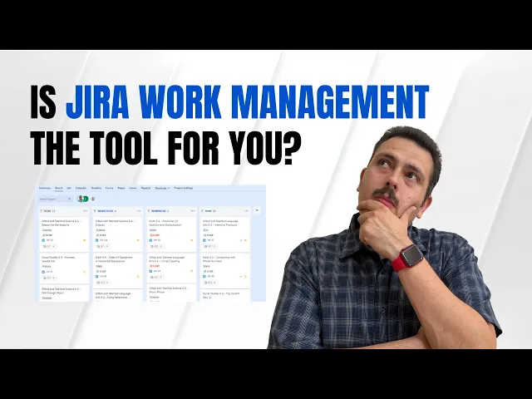Open the DONE column three-dot menu
The height and width of the screenshot is (399, 532).
coord(246,210)
